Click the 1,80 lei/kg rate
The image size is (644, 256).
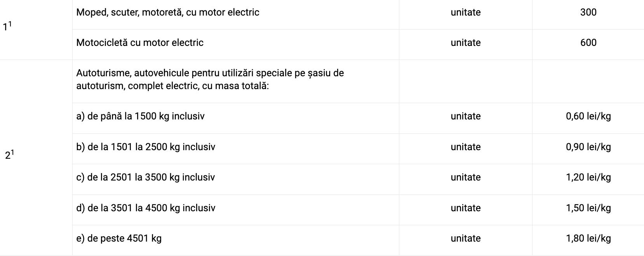588,238
